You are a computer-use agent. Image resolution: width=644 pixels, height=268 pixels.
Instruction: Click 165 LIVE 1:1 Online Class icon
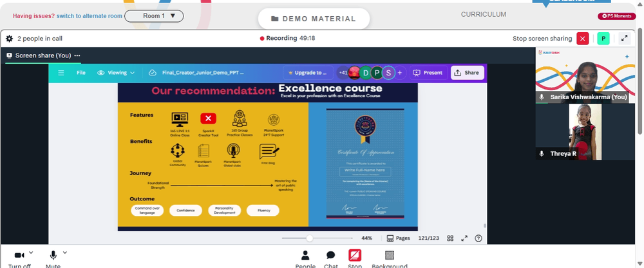click(x=180, y=119)
